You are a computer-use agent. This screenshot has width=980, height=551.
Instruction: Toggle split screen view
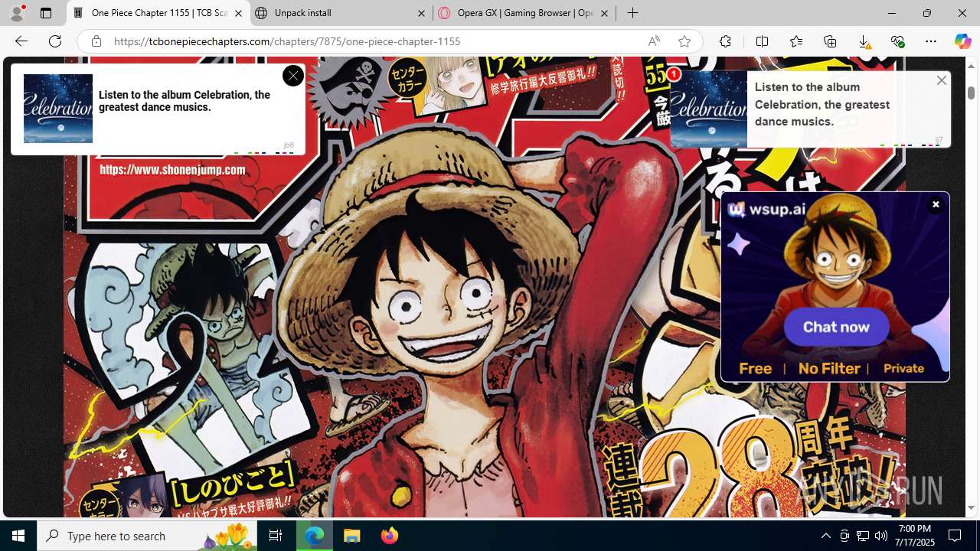[762, 41]
